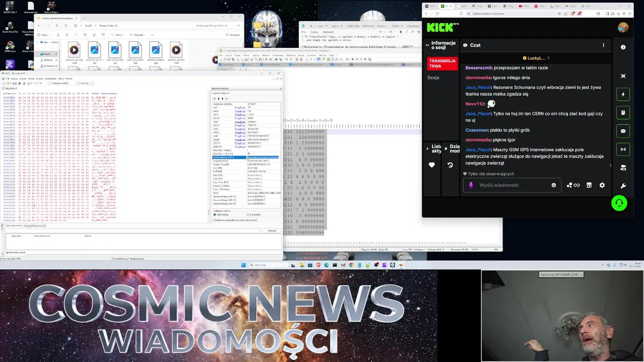Open chat settings gear icon
The image size is (644, 362).
tap(602, 186)
